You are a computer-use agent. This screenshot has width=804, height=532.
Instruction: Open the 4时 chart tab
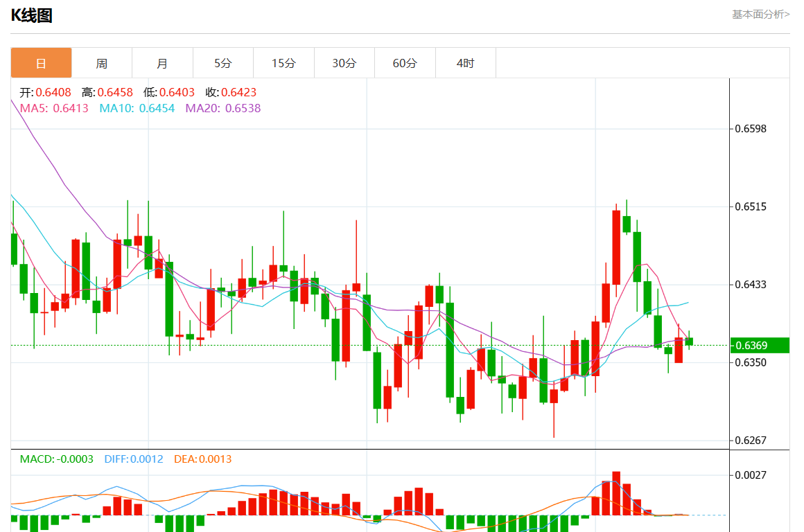click(x=466, y=63)
